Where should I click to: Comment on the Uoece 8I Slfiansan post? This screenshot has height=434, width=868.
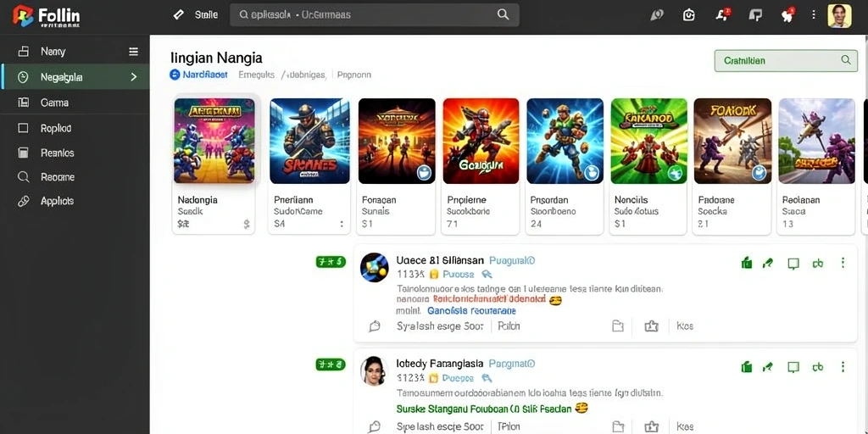[x=793, y=264]
